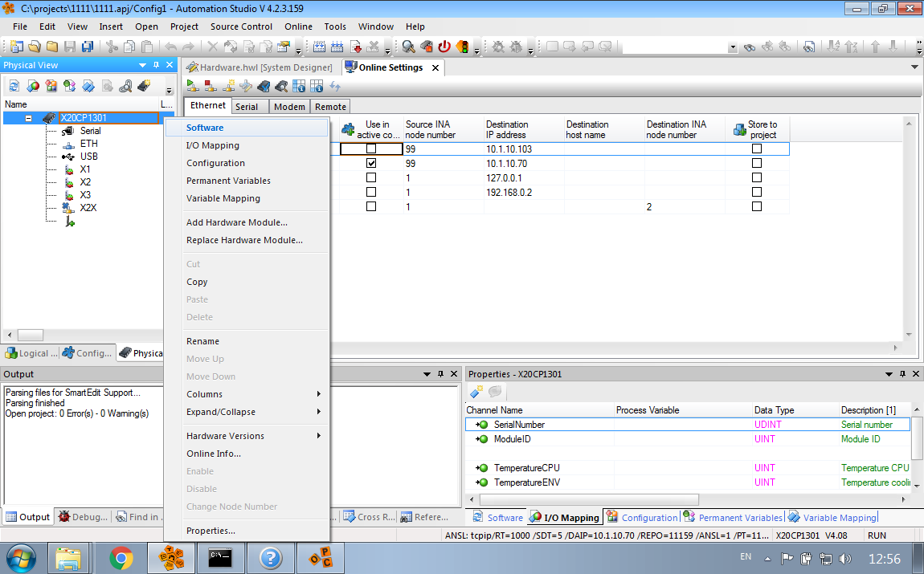Click Add Hardware Module in context menu
Image resolution: width=924 pixels, height=574 pixels.
(x=247, y=222)
